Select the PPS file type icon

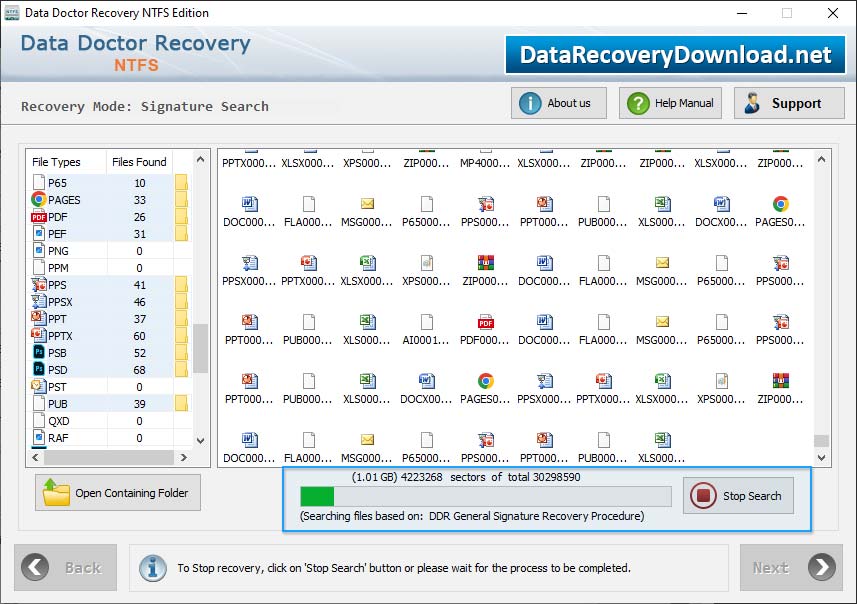coord(38,285)
